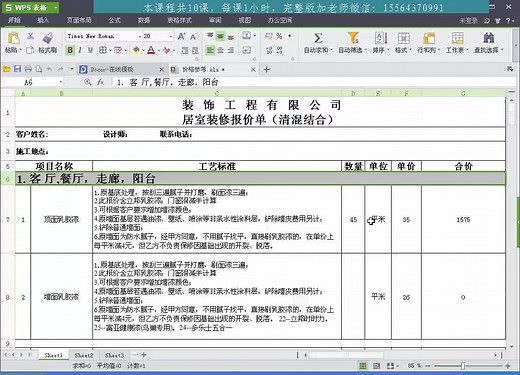Toggle Italic formatting
This screenshot has height=375, width=520.
pyautogui.click(x=80, y=50)
